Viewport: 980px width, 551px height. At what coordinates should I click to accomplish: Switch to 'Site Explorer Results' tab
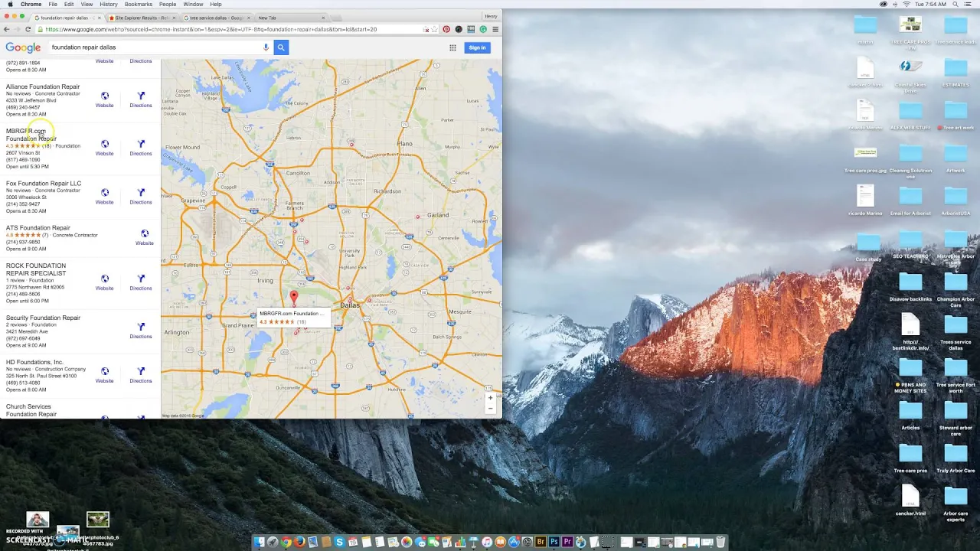pyautogui.click(x=142, y=18)
